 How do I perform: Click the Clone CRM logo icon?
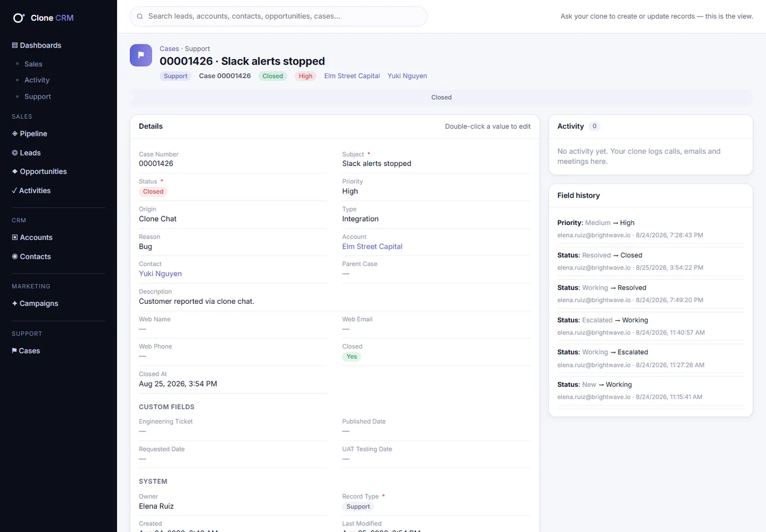click(19, 18)
